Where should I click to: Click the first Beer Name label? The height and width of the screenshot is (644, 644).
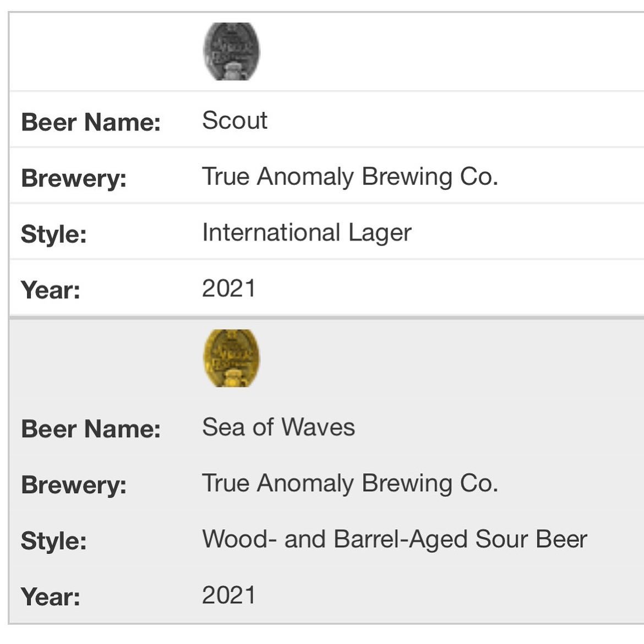click(91, 122)
